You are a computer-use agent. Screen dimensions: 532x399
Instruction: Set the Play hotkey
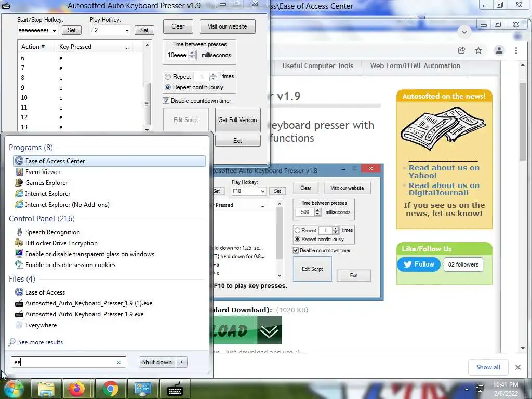144,30
